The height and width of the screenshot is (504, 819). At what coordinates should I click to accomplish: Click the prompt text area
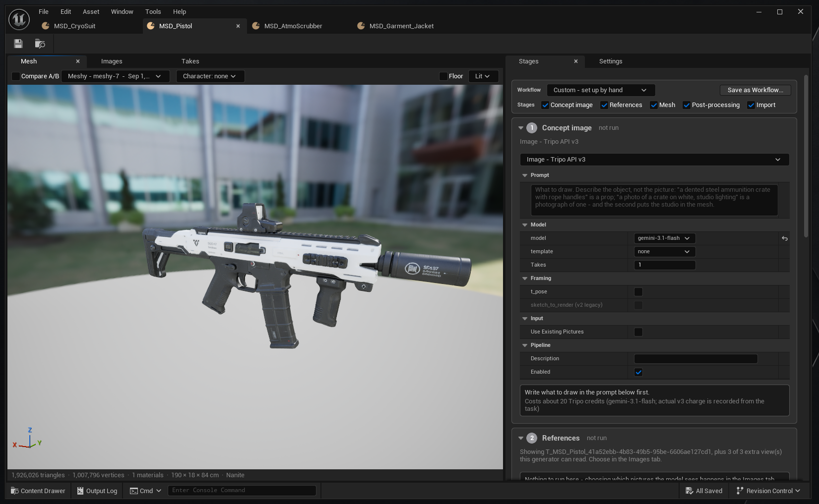[x=654, y=200]
